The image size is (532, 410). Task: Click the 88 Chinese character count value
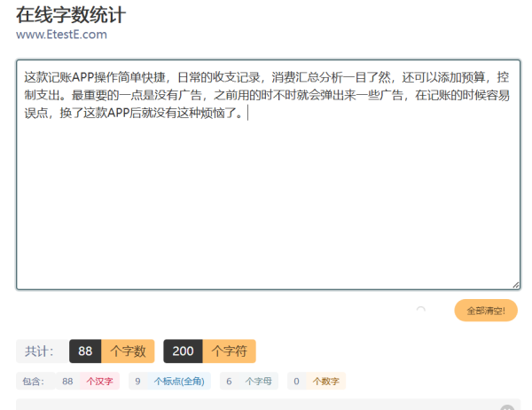67,381
